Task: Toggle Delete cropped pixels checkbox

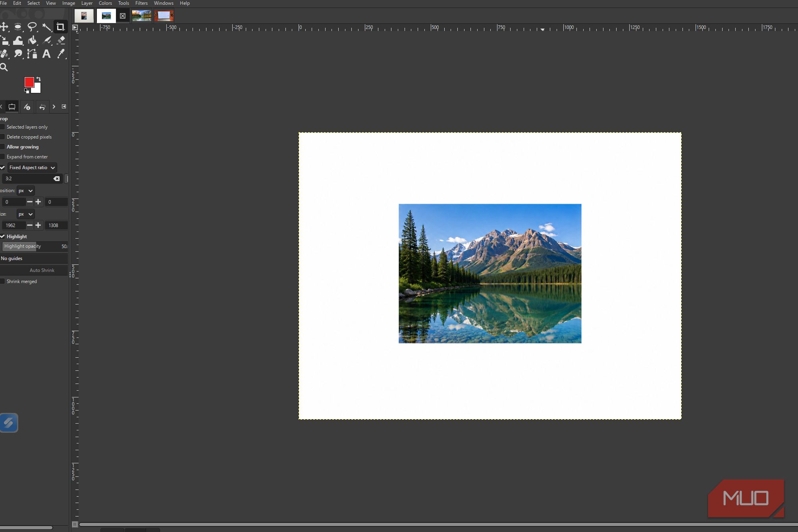Action: pos(2,137)
